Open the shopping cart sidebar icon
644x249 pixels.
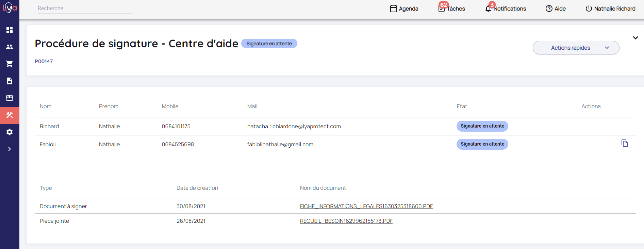pyautogui.click(x=10, y=64)
